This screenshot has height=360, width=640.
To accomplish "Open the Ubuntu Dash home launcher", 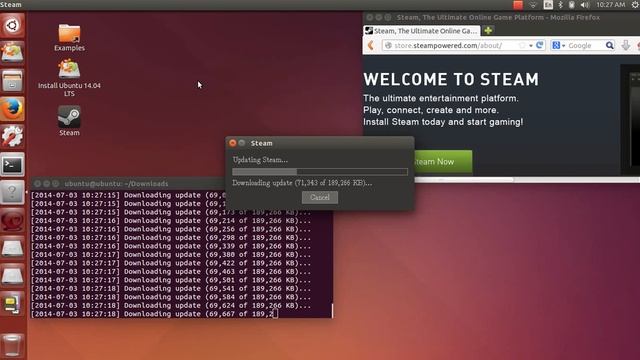I will pyautogui.click(x=12, y=25).
